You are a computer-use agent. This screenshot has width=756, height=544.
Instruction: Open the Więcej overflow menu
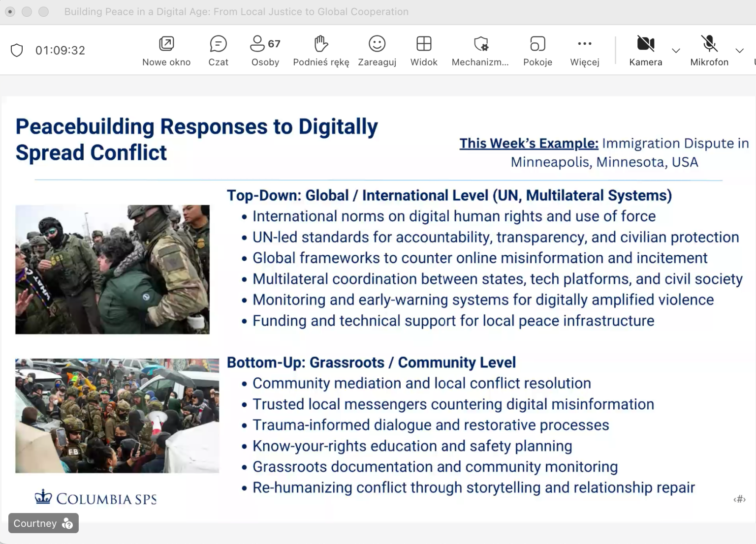pyautogui.click(x=584, y=49)
